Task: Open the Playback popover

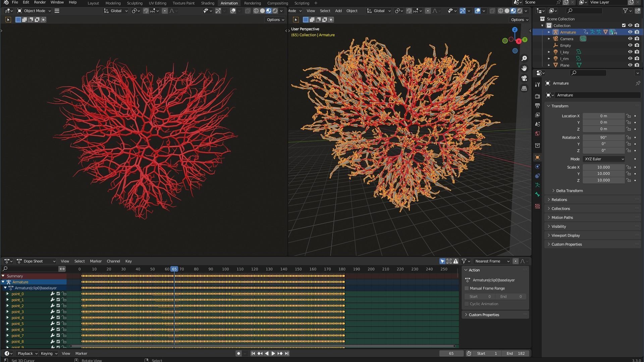Action: (28, 353)
